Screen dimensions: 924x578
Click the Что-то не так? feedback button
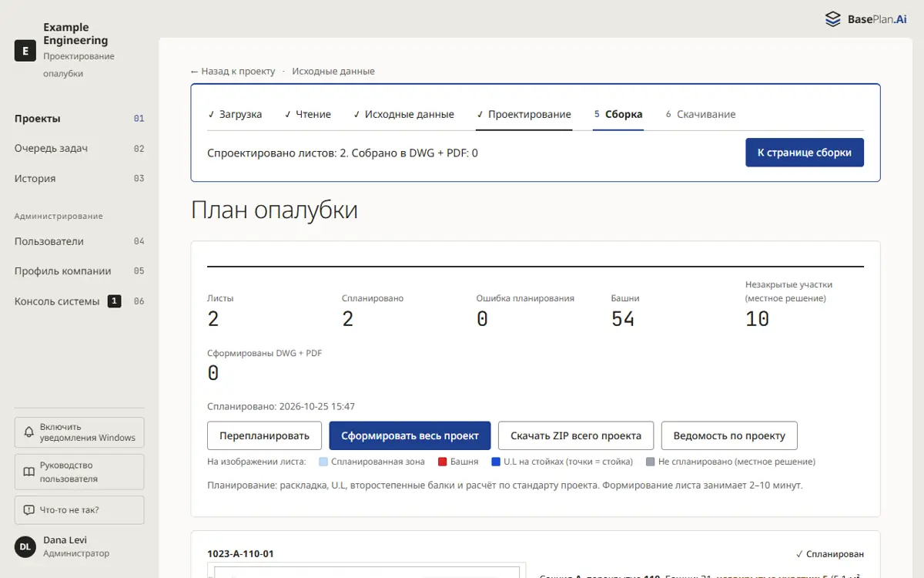(x=79, y=510)
